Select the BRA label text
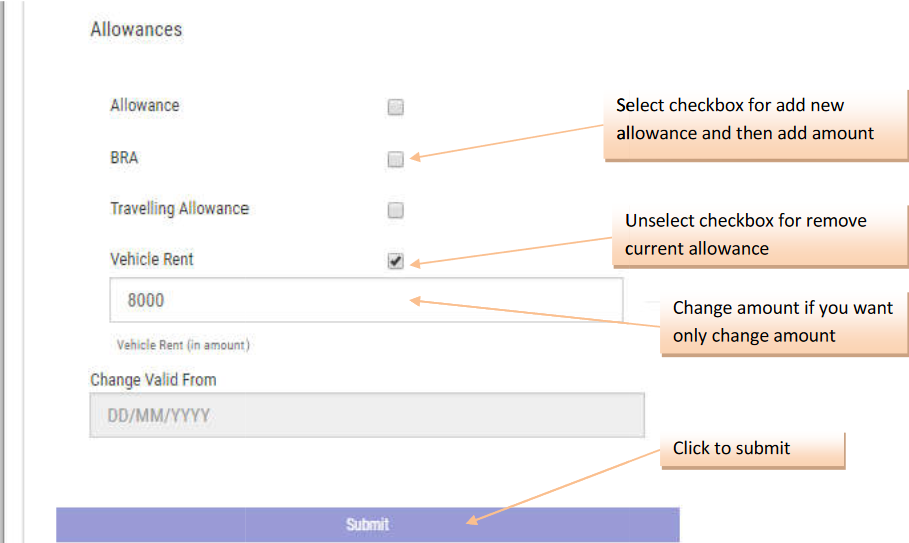This screenshot has width=909, height=543. (124, 158)
